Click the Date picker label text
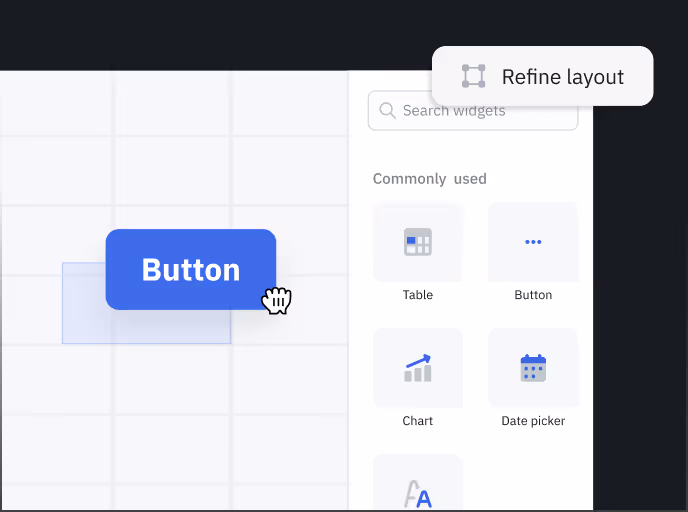Screen dimensions: 688x512 point(533,421)
